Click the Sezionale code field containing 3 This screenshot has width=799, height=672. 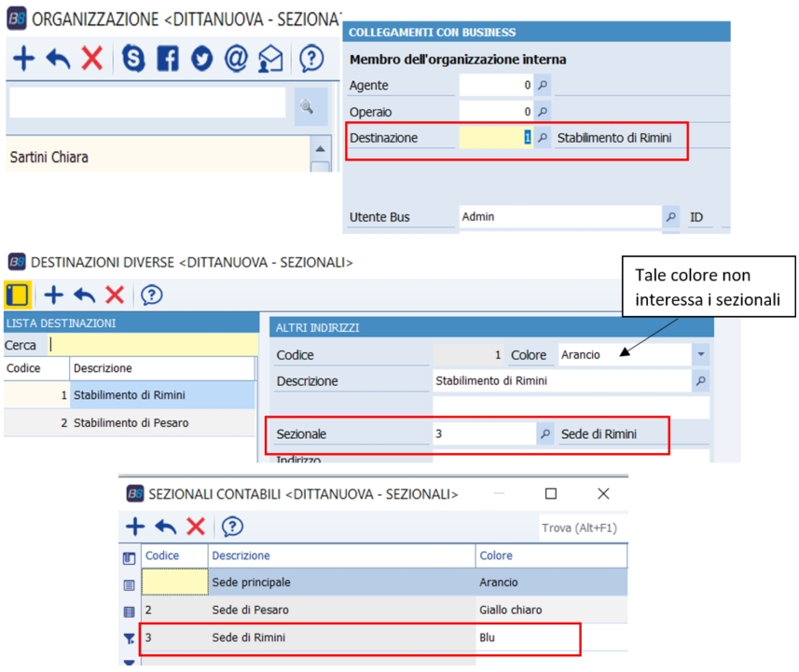click(x=484, y=433)
